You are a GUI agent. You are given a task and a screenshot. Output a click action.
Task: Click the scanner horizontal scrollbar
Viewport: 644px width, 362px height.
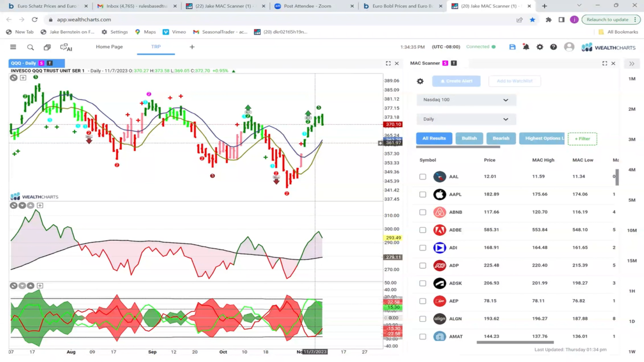[515, 342]
